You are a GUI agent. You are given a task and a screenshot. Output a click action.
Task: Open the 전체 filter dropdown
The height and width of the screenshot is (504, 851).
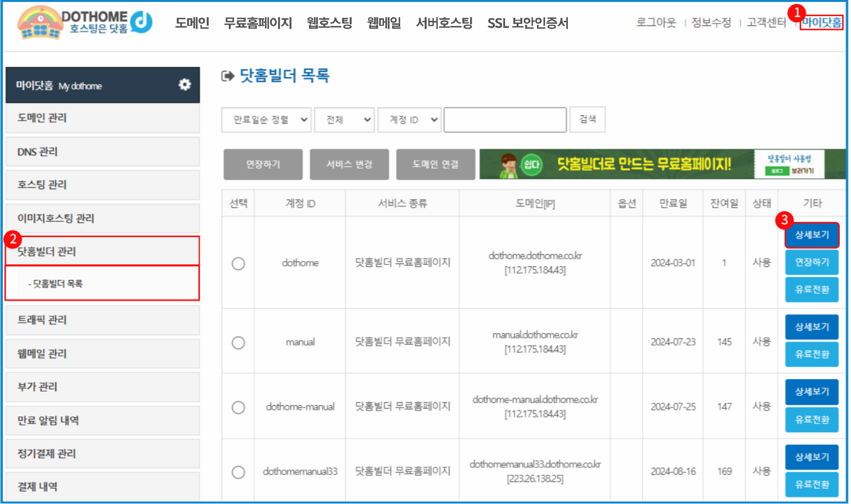point(344,120)
